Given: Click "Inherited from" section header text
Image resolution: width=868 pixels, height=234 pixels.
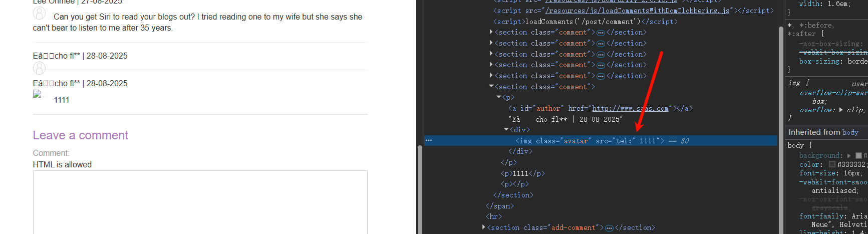Looking at the screenshot, I should click(814, 132).
